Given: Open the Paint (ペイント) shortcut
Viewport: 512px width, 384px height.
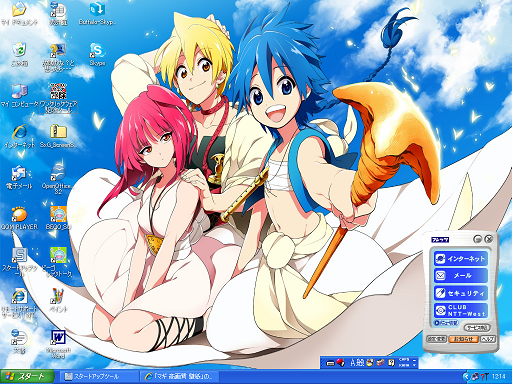Looking at the screenshot, I should [x=58, y=300].
